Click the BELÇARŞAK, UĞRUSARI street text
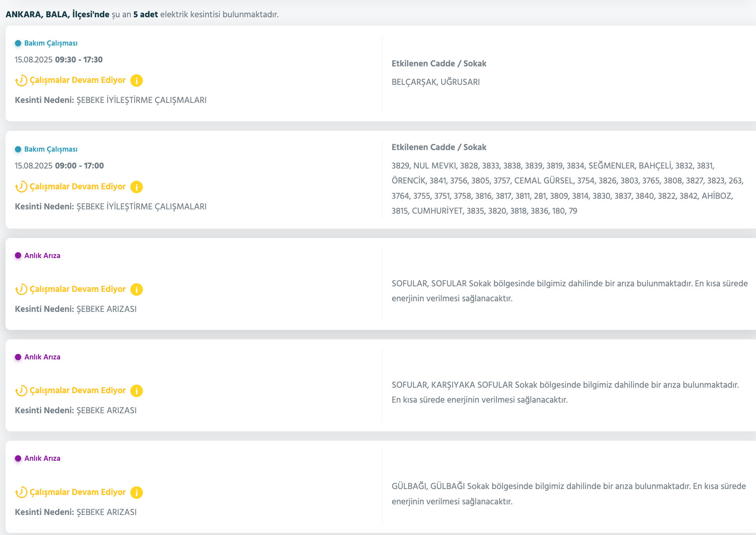The width and height of the screenshot is (756, 535). tap(435, 82)
